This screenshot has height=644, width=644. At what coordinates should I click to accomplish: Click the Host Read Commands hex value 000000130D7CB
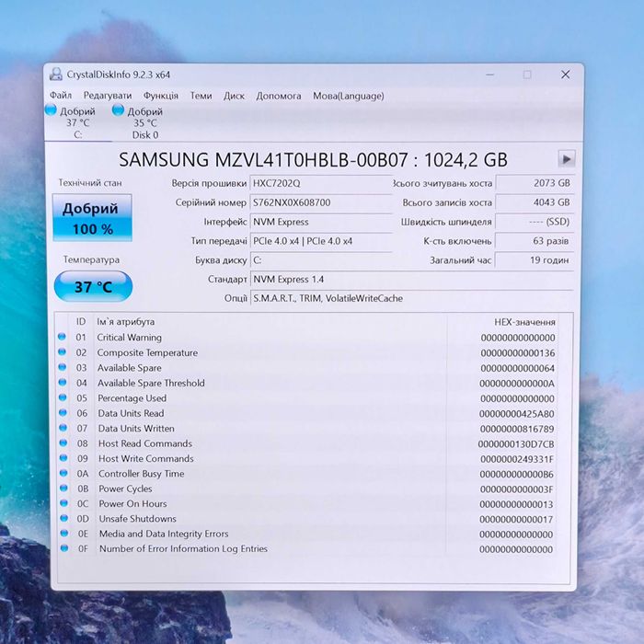point(516,444)
